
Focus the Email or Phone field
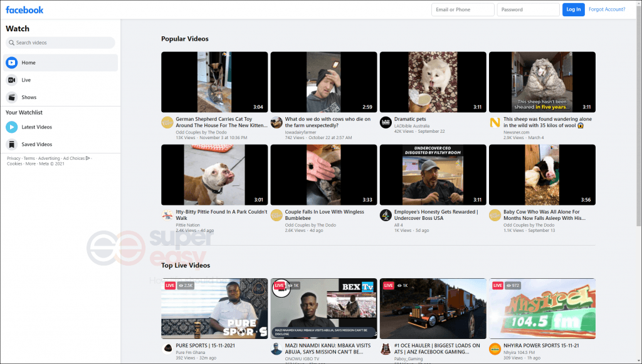463,9
